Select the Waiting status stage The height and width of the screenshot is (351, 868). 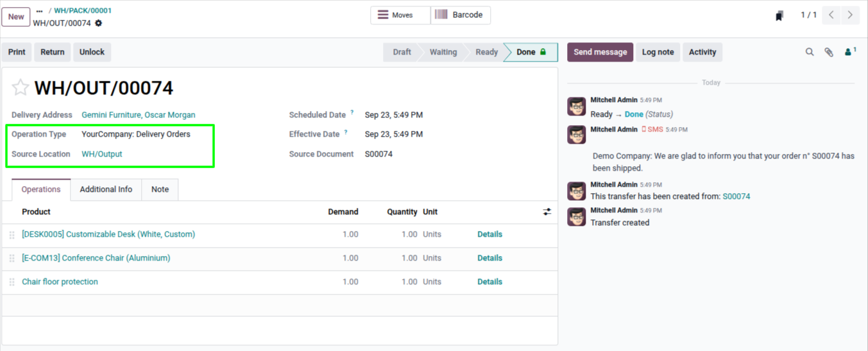click(x=443, y=52)
